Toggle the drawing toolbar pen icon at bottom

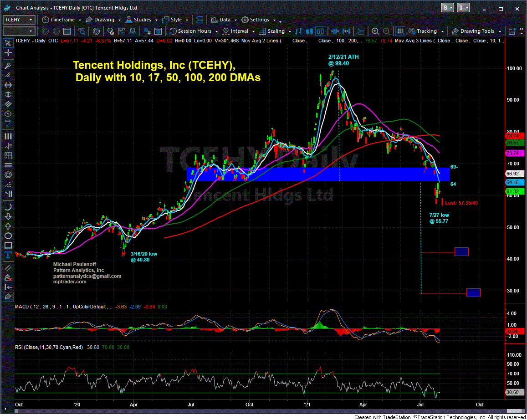(x=8, y=297)
